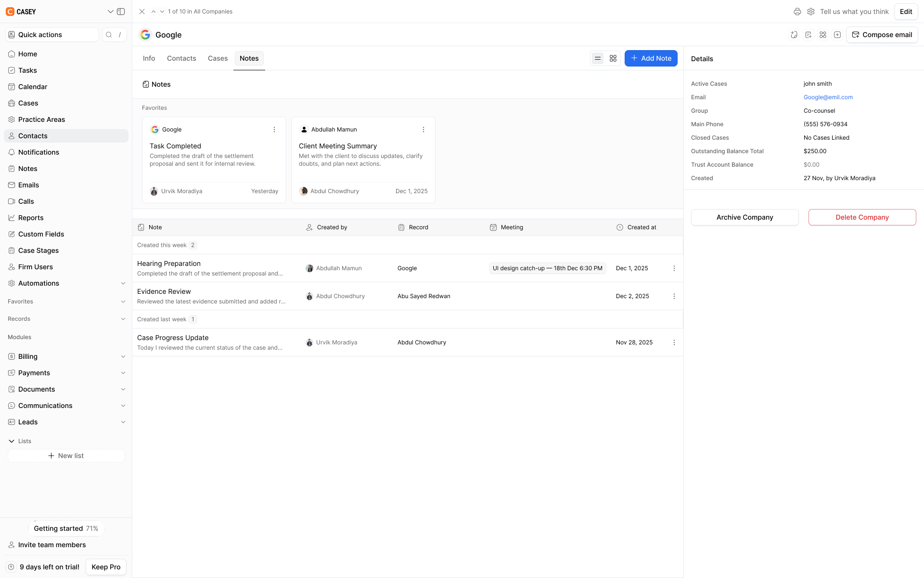Image resolution: width=924 pixels, height=578 pixels.
Task: Click the Keep Pro button
Action: click(x=106, y=567)
